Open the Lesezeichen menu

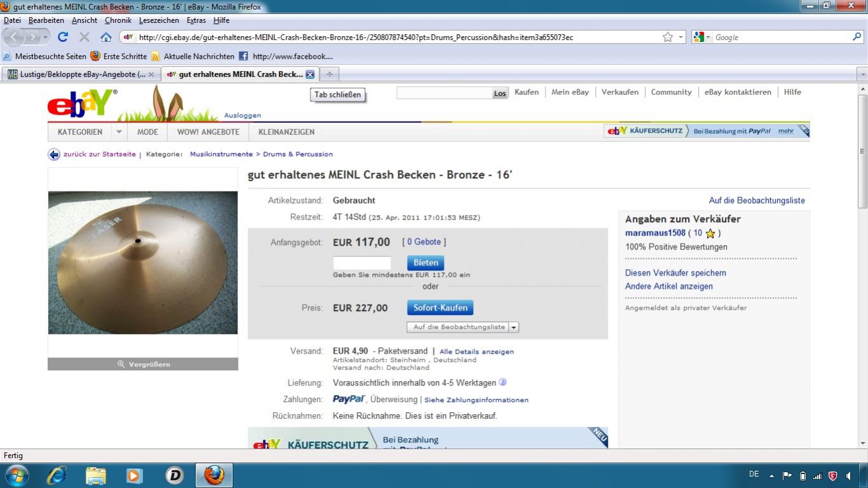click(x=159, y=20)
